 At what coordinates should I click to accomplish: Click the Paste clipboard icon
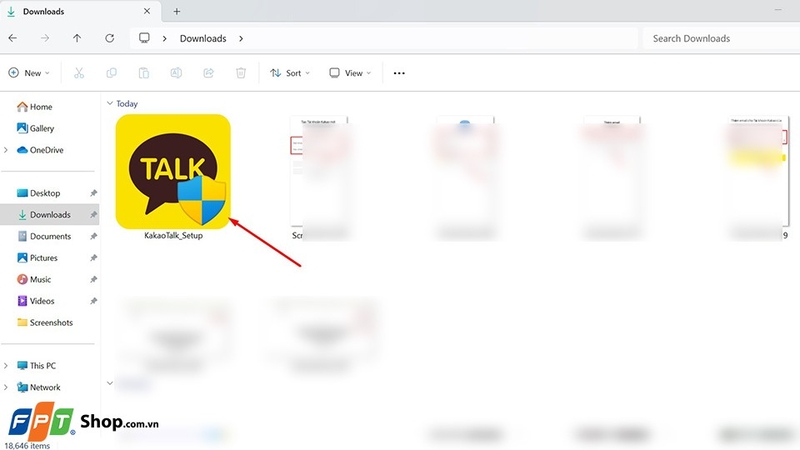point(144,73)
